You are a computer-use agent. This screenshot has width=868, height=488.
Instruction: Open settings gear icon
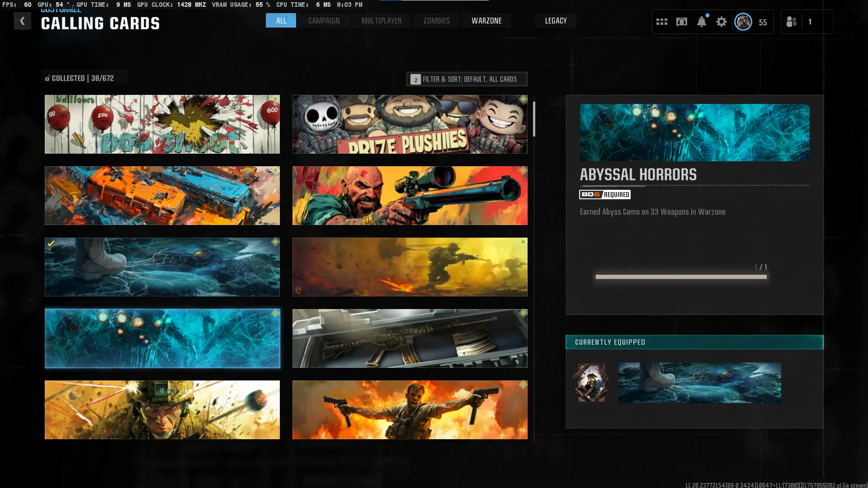721,22
